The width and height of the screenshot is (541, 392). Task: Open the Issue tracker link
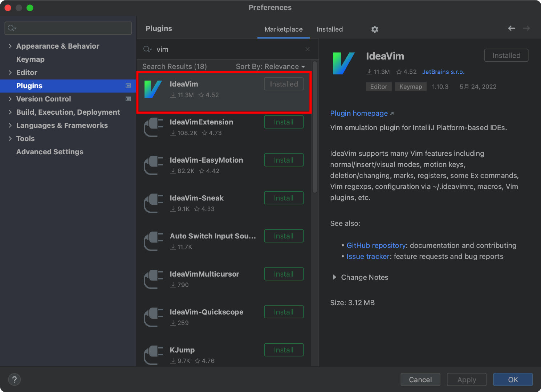[x=368, y=256]
